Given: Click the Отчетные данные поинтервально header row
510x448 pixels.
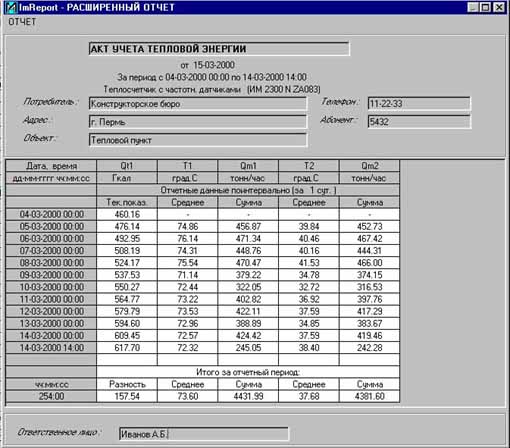Looking at the screenshot, I should [x=248, y=190].
